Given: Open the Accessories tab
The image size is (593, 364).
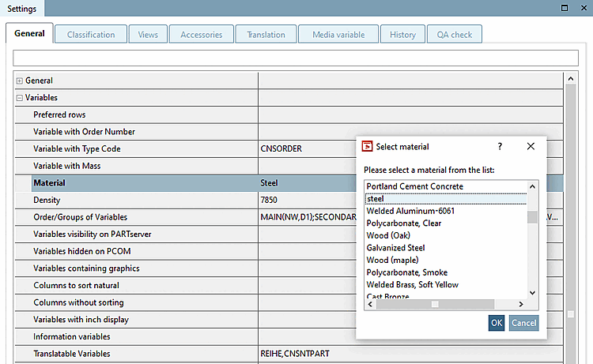Looking at the screenshot, I should tap(201, 35).
